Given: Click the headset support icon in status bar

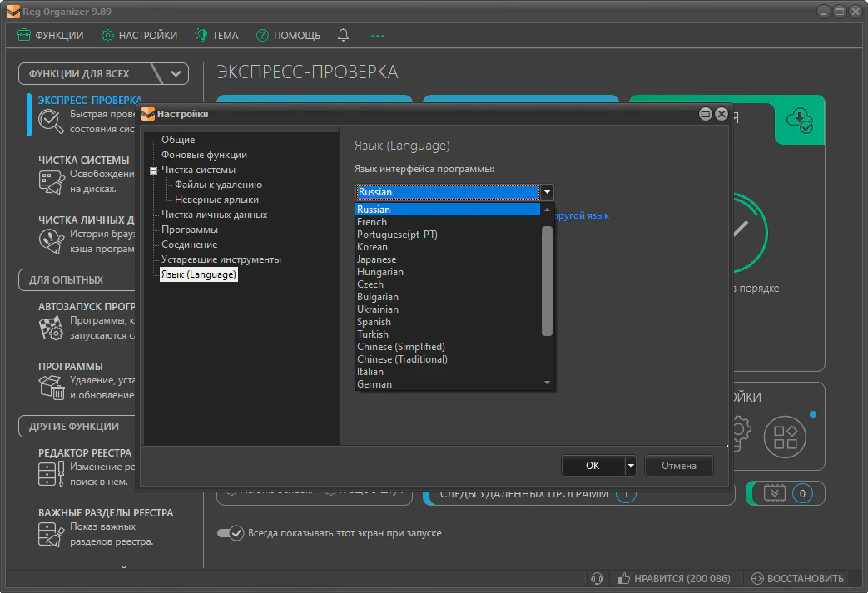Looking at the screenshot, I should [x=596, y=579].
